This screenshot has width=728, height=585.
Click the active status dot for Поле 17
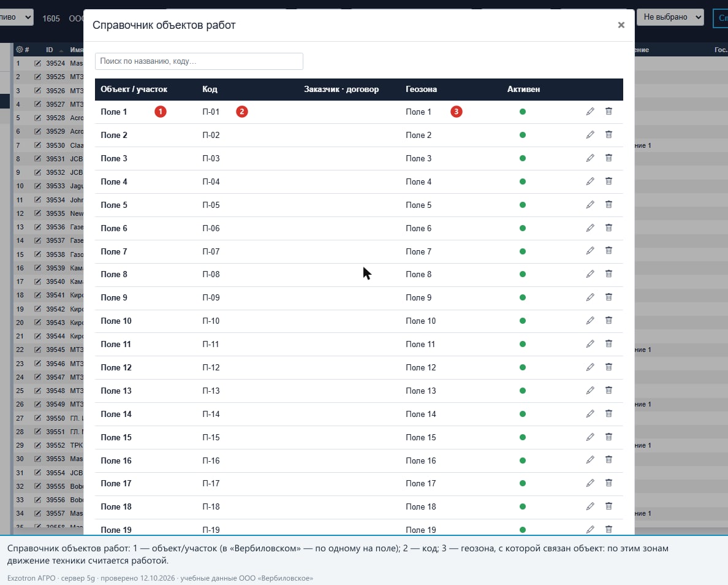523,483
